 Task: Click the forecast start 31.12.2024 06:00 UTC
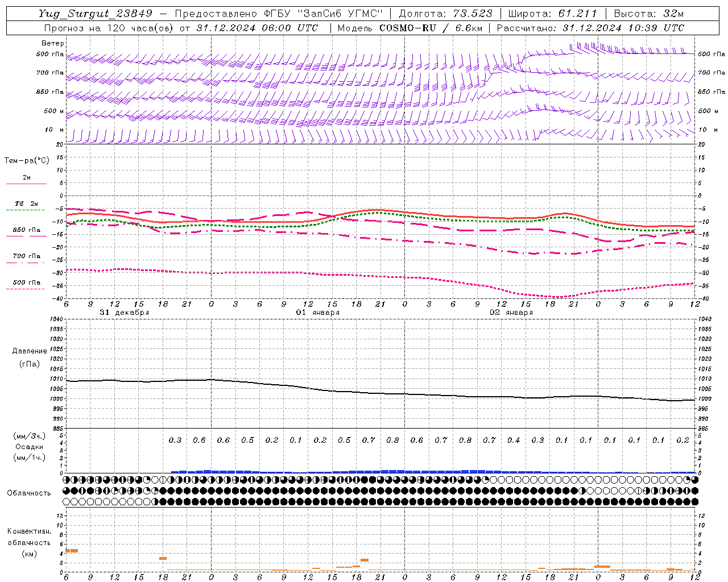257,28
